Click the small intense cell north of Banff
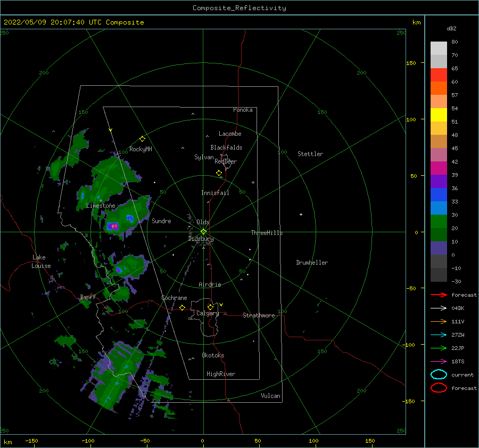 pyautogui.click(x=119, y=270)
